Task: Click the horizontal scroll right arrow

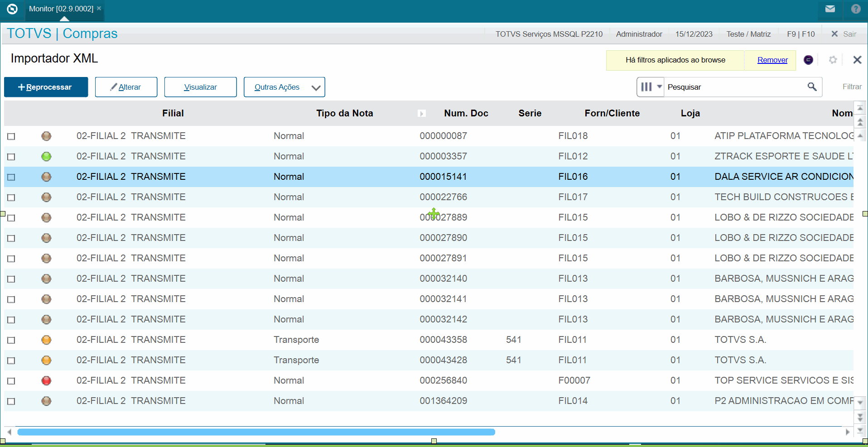Action: [848, 432]
